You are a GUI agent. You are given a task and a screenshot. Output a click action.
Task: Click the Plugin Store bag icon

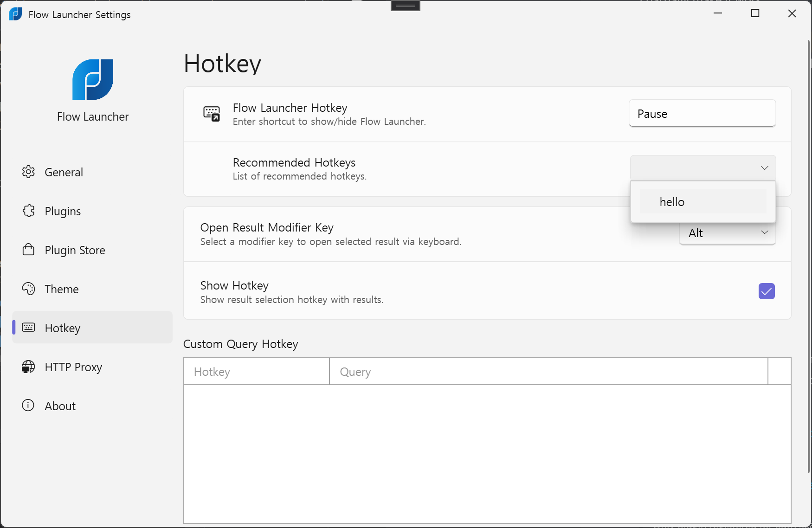point(28,250)
